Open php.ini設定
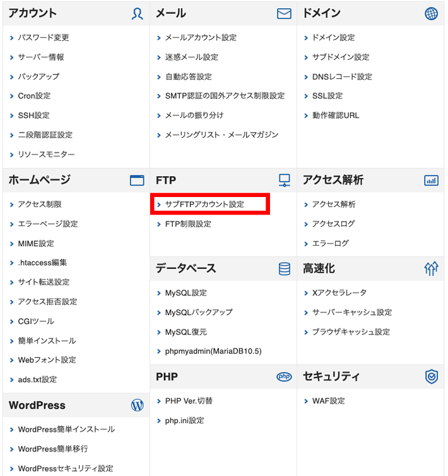Viewport: 448px width, 476px height. click(184, 420)
